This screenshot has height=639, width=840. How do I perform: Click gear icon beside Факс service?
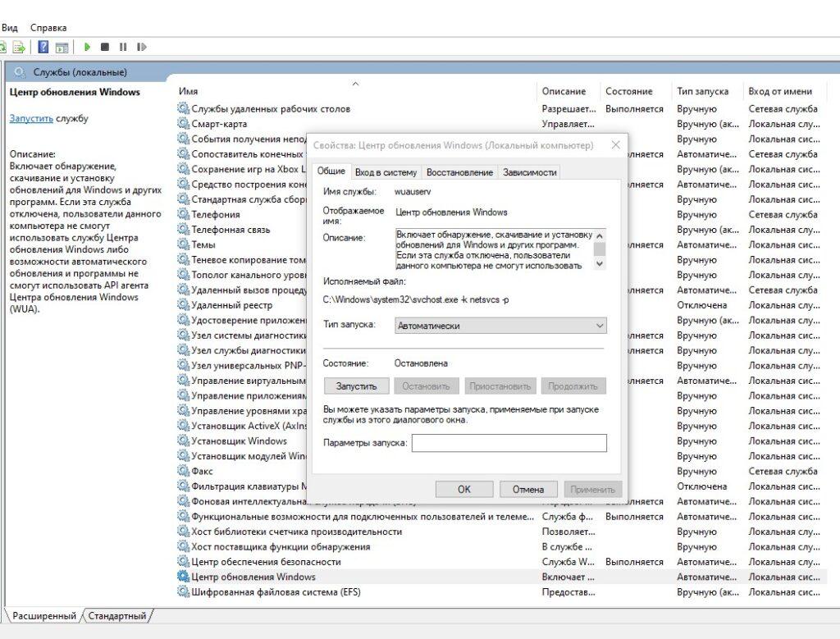tap(183, 470)
